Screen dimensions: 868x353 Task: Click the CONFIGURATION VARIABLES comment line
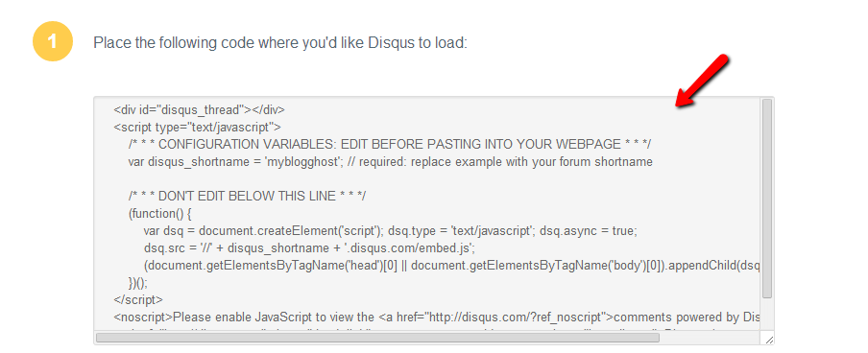click(x=389, y=145)
